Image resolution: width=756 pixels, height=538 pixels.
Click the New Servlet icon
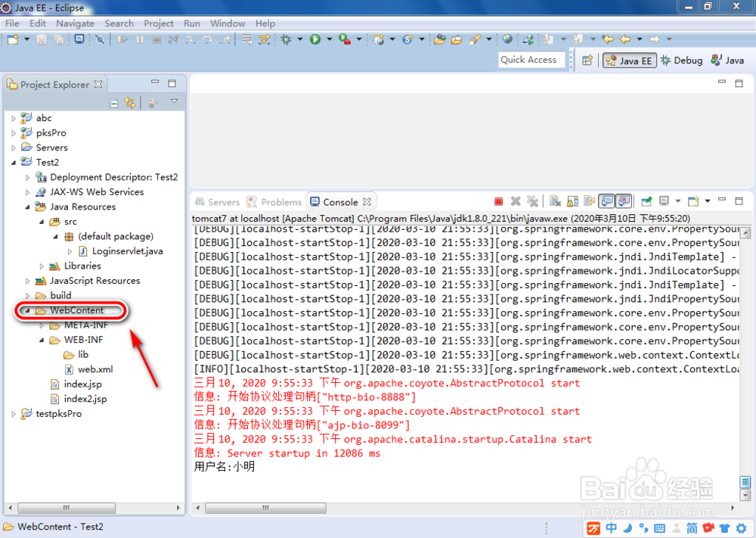408,39
